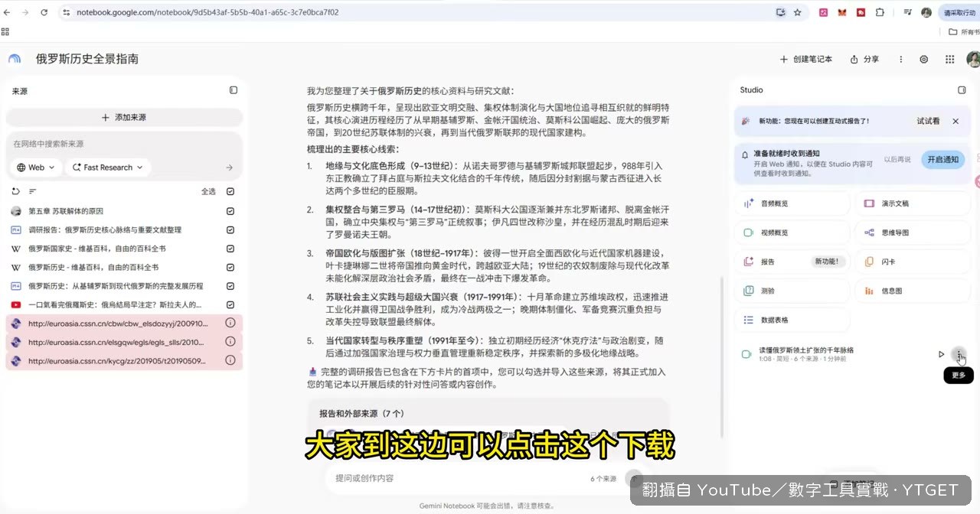Open failed source euroasia.cssn.cn/cbw link
Viewport: 980px width, 514px height.
(x=118, y=324)
